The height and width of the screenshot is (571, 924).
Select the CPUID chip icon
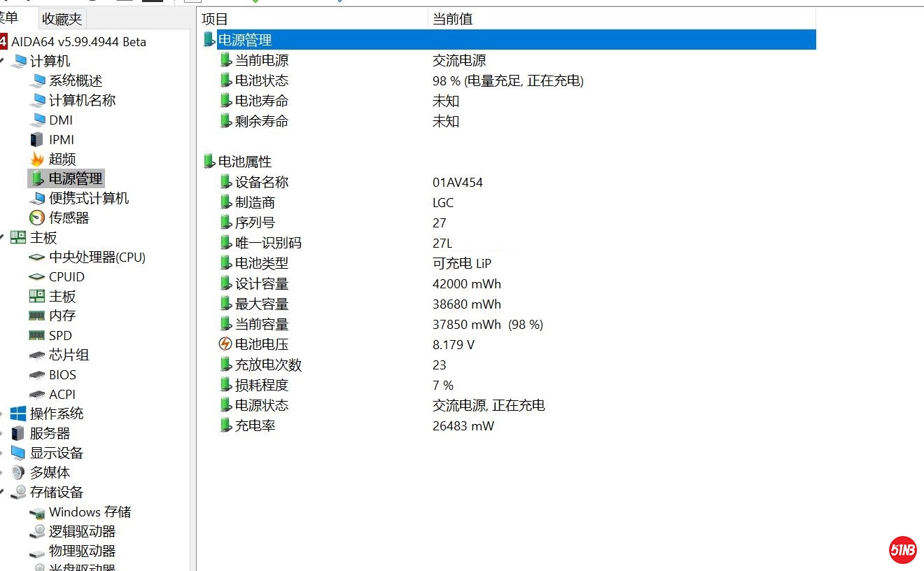tap(37, 276)
